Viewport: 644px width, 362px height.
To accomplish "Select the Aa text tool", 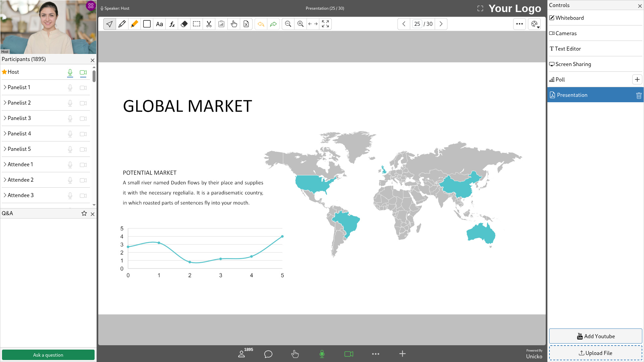I will [x=159, y=24].
